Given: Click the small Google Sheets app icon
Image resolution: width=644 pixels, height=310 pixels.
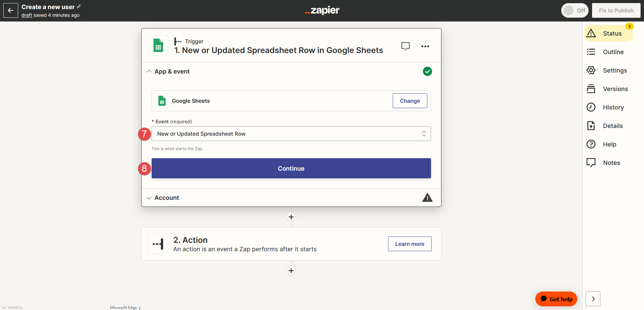Looking at the screenshot, I should pos(162,101).
